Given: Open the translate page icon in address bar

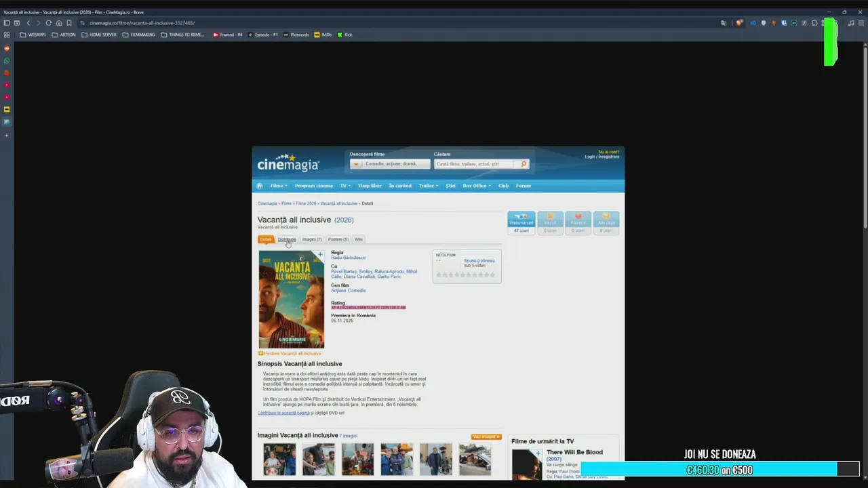Looking at the screenshot, I should 724,23.
